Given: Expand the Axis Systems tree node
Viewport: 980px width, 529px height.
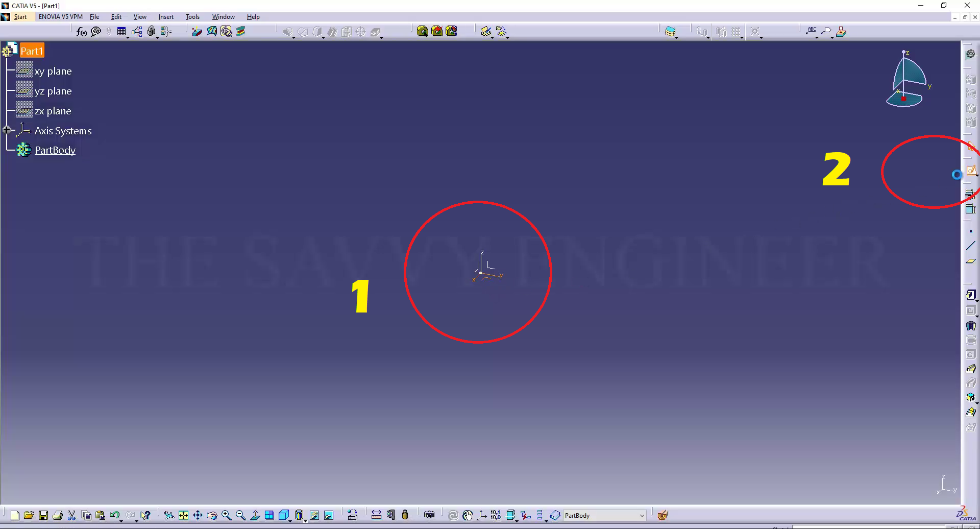Looking at the screenshot, I should [7, 130].
